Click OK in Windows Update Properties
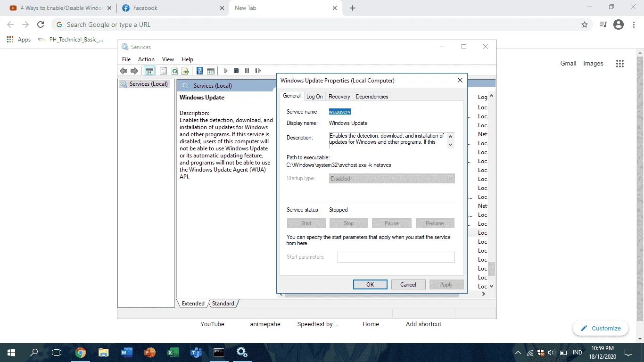The height and width of the screenshot is (362, 644). point(370,284)
